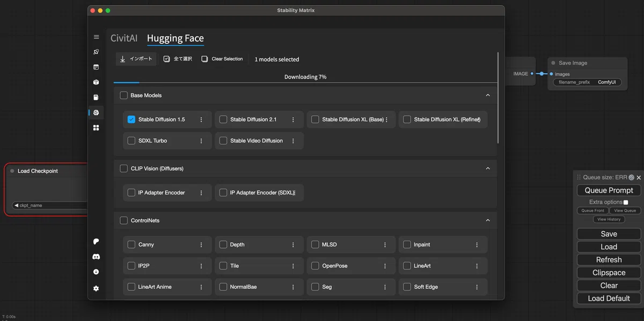Select the Hugging Face tab

point(175,38)
